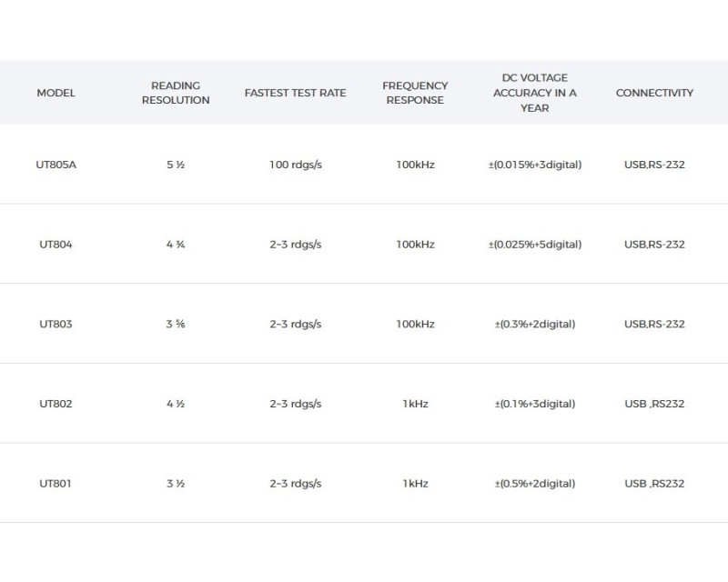
Task: Select the UT803 model name
Action: (x=56, y=325)
